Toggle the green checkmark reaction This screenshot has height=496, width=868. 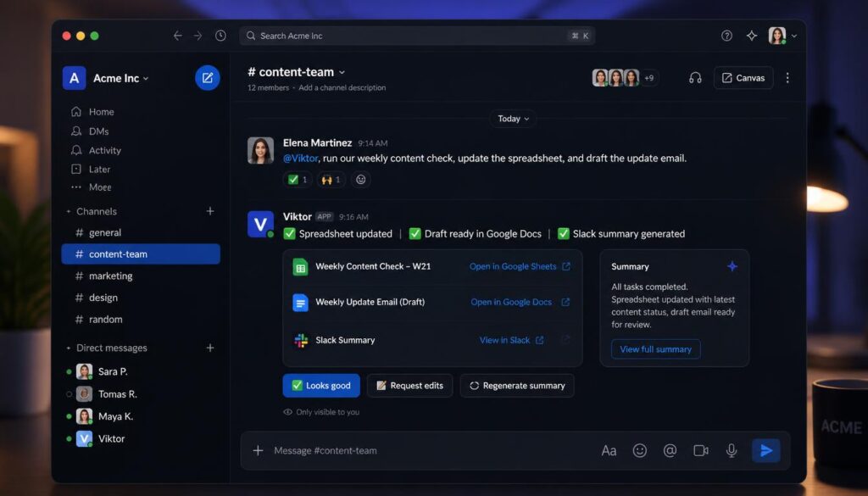point(298,180)
